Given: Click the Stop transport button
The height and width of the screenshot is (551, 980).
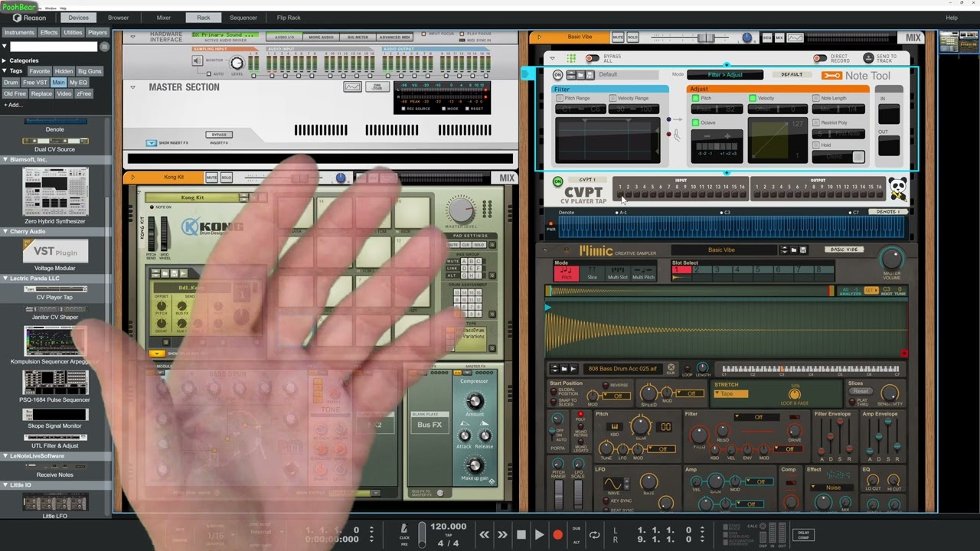Looking at the screenshot, I should [521, 535].
